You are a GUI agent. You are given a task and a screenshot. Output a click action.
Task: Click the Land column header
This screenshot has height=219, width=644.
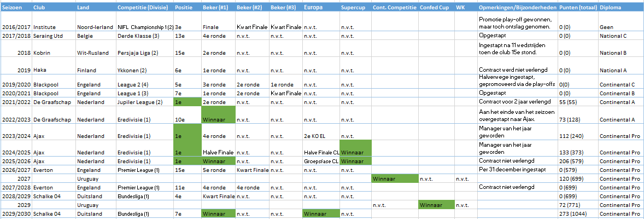(x=96, y=8)
